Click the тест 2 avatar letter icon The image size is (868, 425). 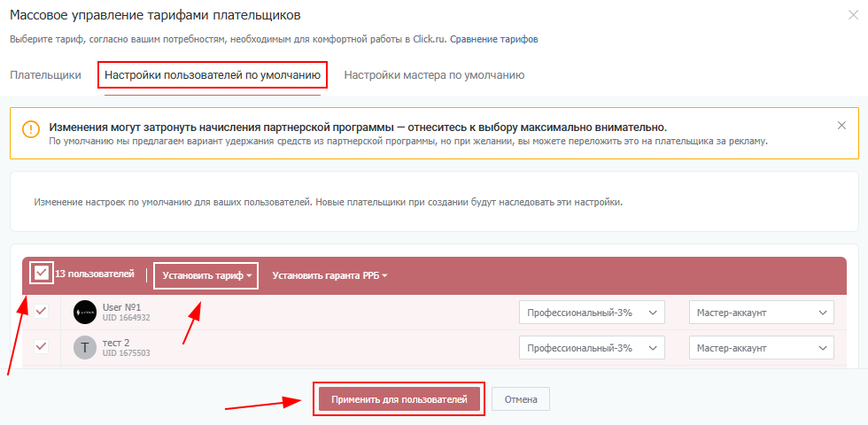(85, 348)
